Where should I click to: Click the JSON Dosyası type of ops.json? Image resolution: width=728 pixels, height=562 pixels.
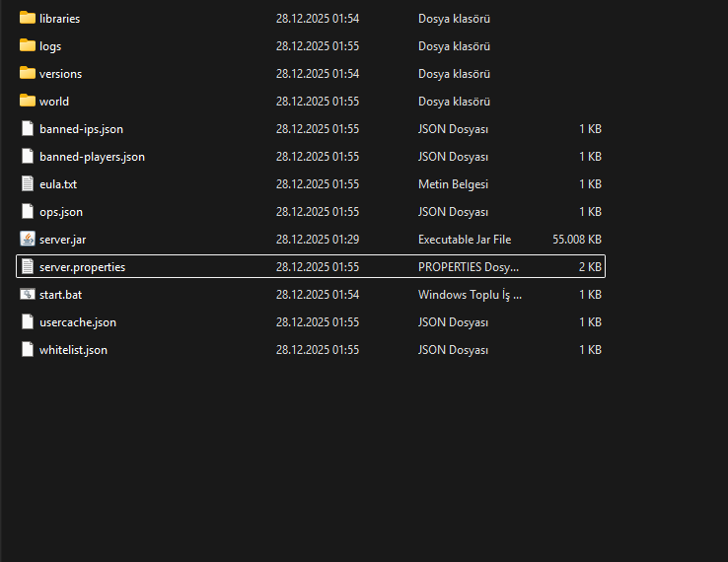[x=453, y=212]
